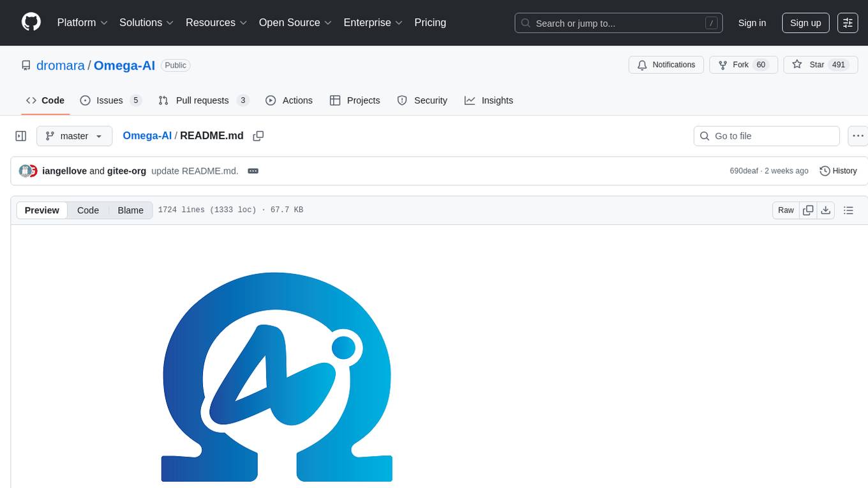Expand the Open Source menu
868x488 pixels.
pos(295,22)
